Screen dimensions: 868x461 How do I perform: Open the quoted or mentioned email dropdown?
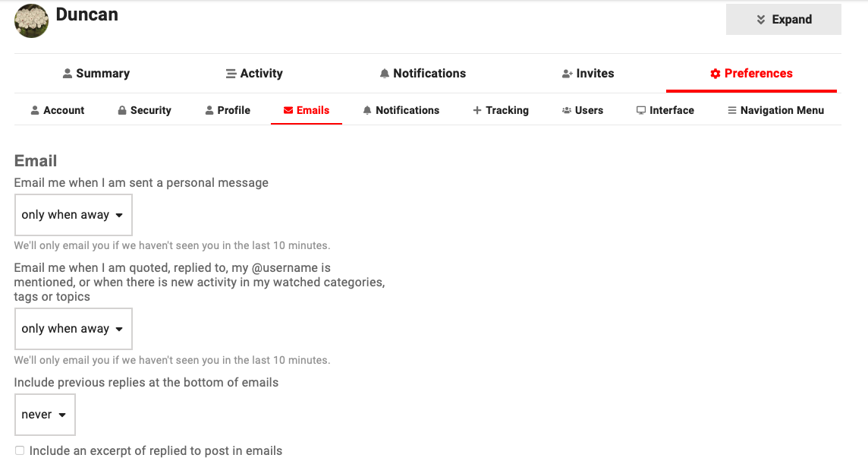73,329
